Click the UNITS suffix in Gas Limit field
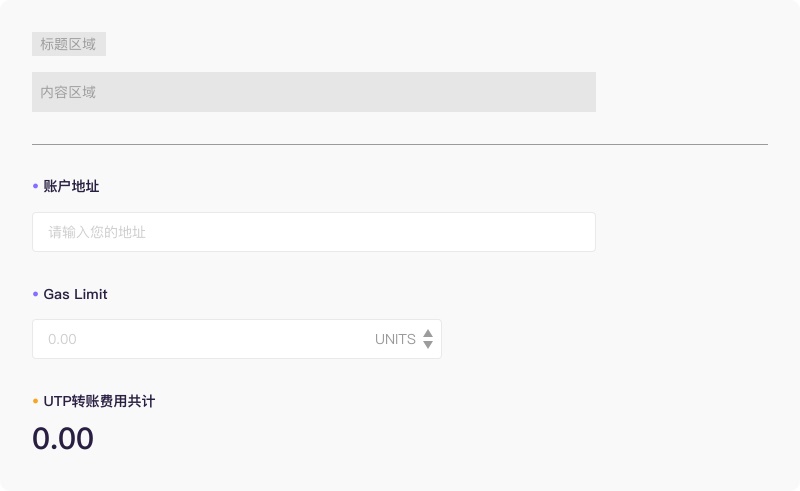Viewport: 800px width, 491px height. coord(395,339)
